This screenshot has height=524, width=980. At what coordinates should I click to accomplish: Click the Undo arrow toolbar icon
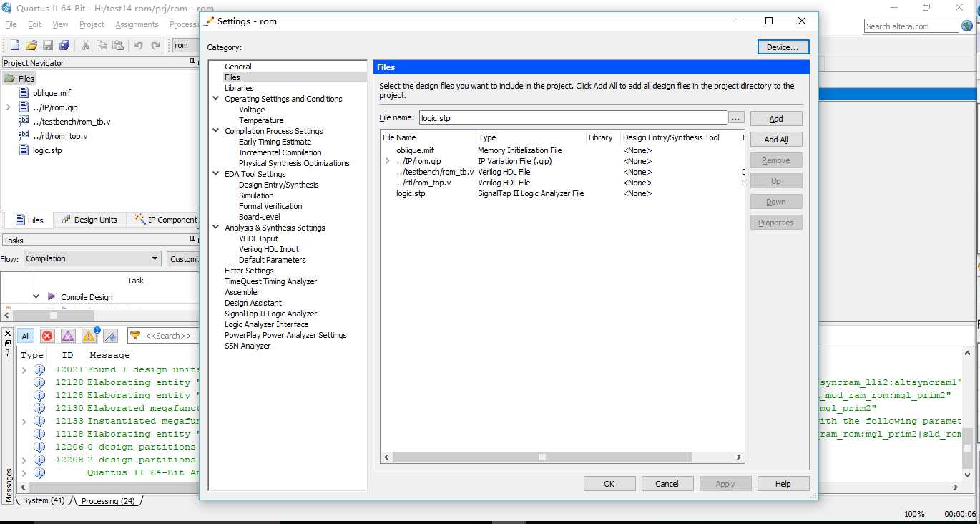pyautogui.click(x=139, y=45)
